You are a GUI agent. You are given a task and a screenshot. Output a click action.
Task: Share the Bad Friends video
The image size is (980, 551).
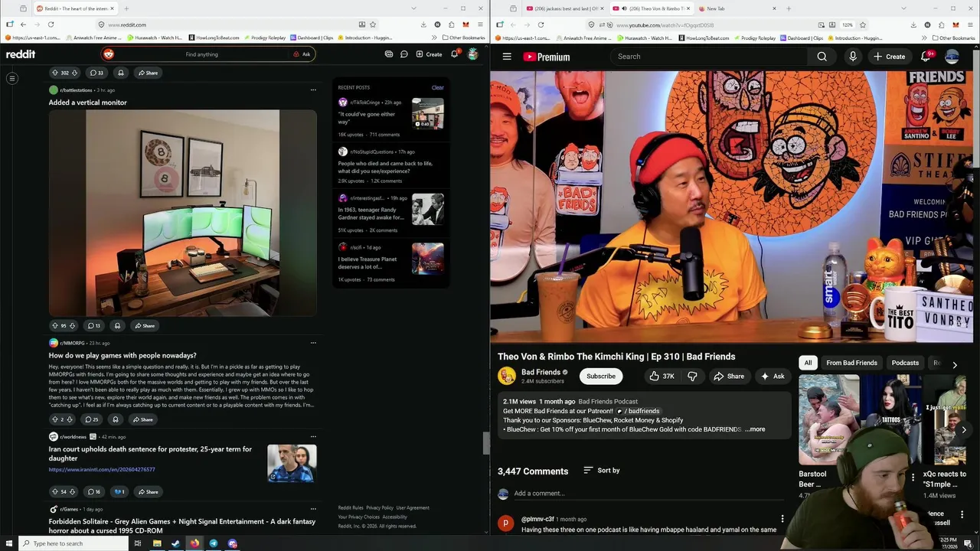click(x=729, y=376)
